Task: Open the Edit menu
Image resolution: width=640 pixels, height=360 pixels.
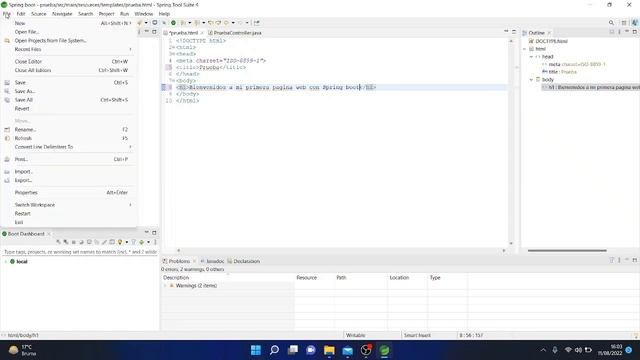Action: point(21,14)
